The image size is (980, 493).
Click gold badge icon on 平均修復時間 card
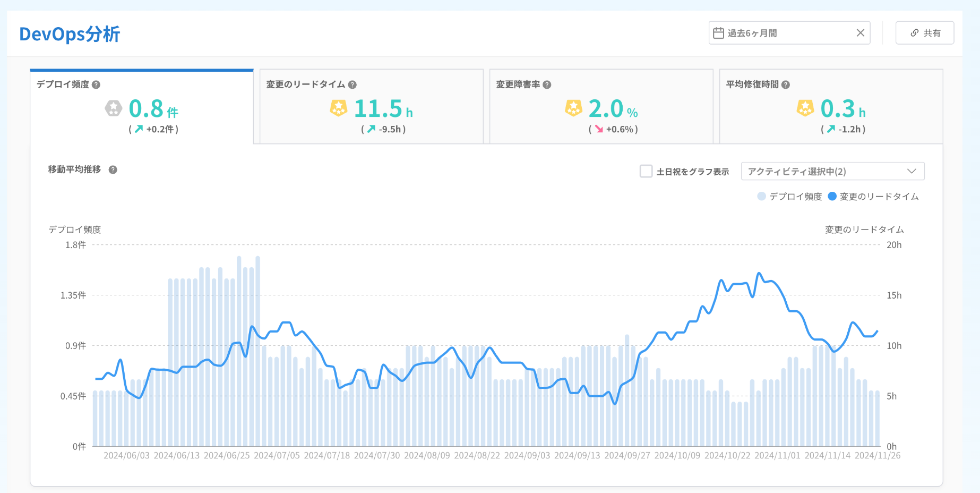[805, 108]
